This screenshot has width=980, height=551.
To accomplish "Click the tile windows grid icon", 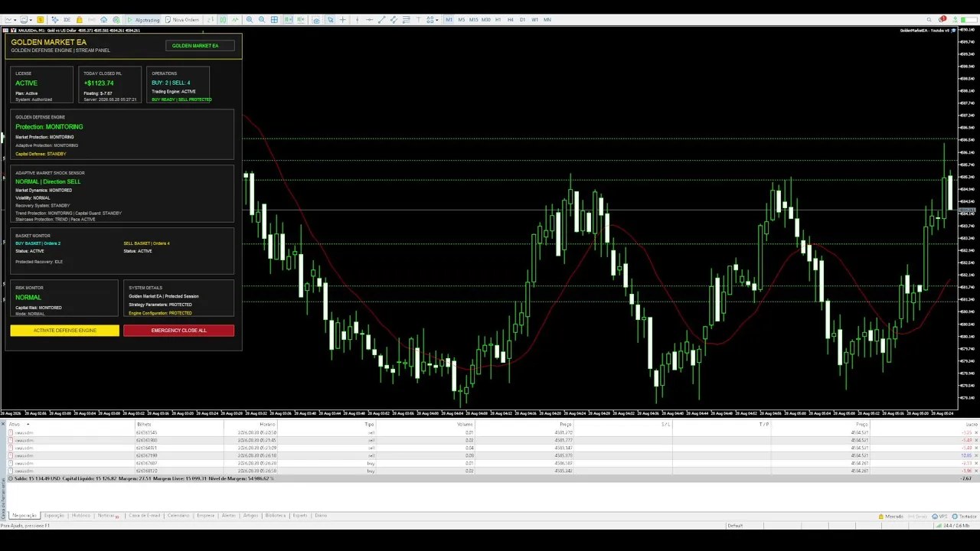I will click(275, 20).
